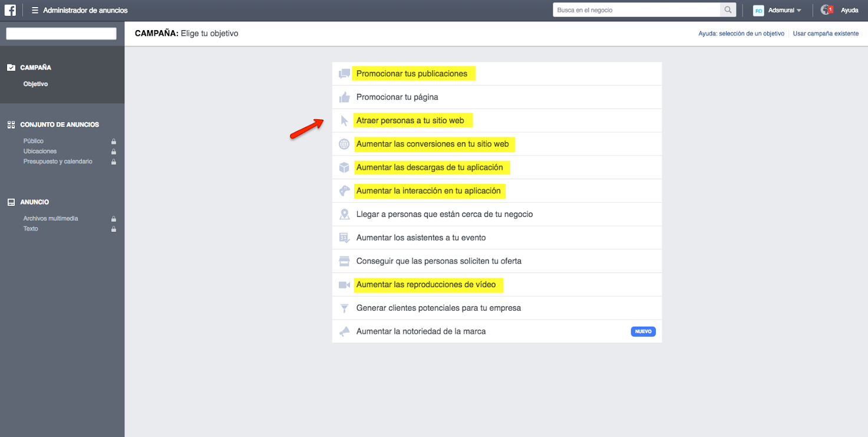
Task: Click the Facebook logo icon
Action: click(x=10, y=9)
